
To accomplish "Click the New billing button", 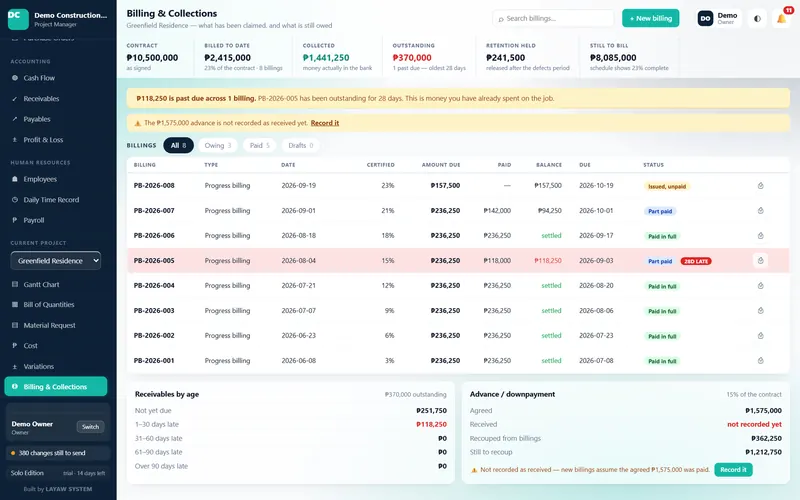I will 651,18.
